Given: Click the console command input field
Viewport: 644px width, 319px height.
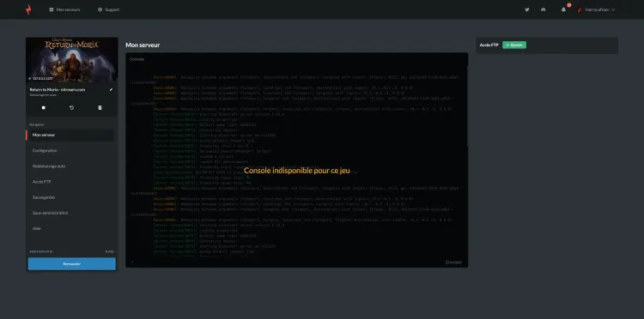Looking at the screenshot, I should coord(285,262).
